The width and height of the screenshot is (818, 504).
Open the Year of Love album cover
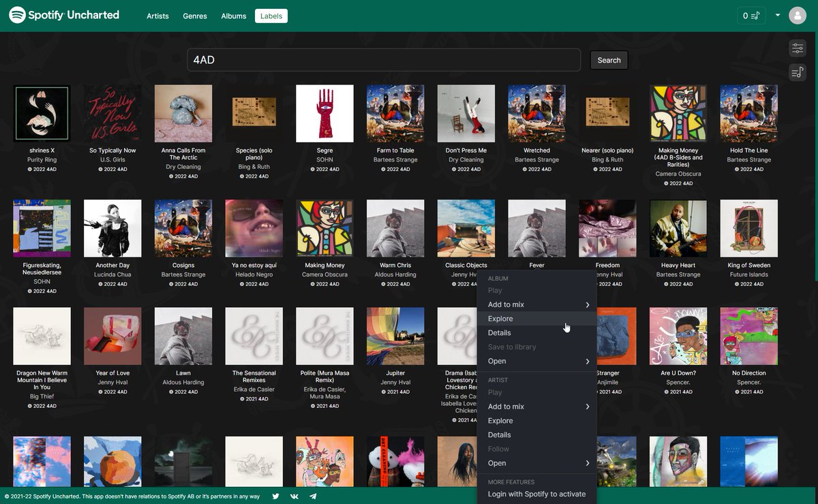click(112, 336)
